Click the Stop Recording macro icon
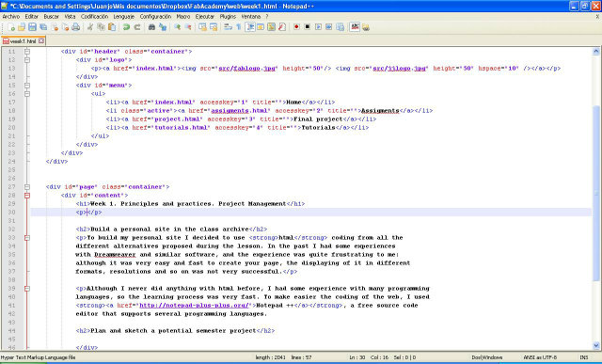602x364 pixels. [x=308, y=27]
